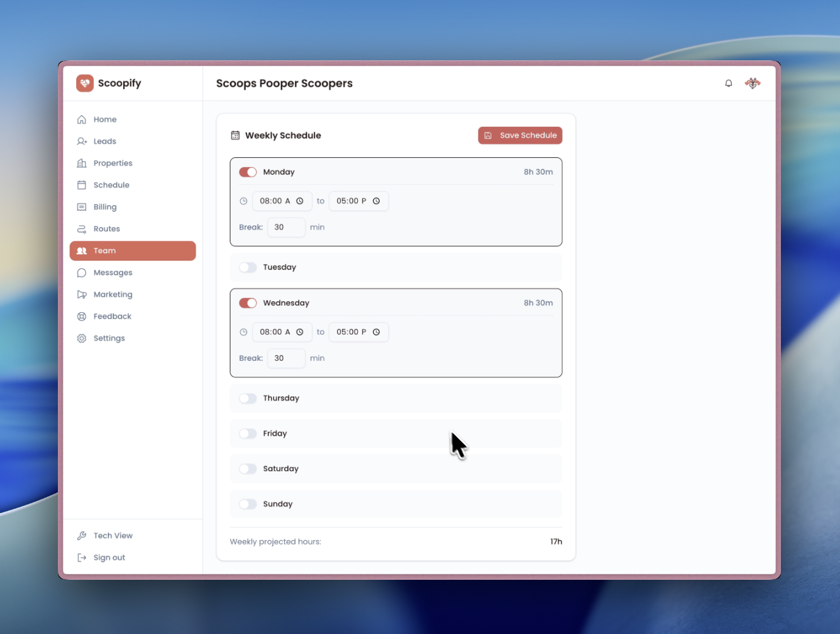Image resolution: width=840 pixels, height=634 pixels.
Task: Click the Routes icon in the sidebar
Action: click(x=82, y=229)
